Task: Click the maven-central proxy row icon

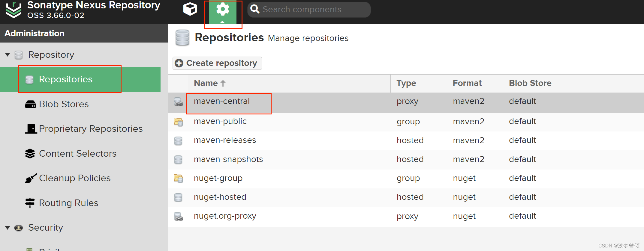Action: pos(178,102)
